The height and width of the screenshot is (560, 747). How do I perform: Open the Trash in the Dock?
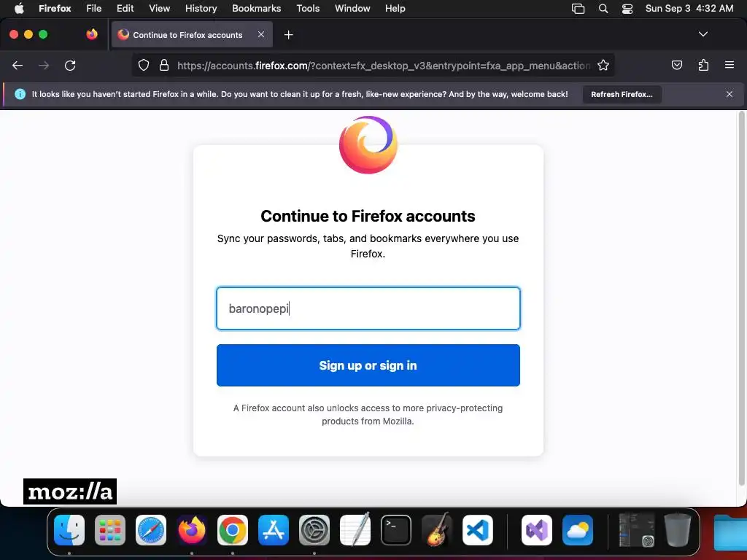[677, 529]
